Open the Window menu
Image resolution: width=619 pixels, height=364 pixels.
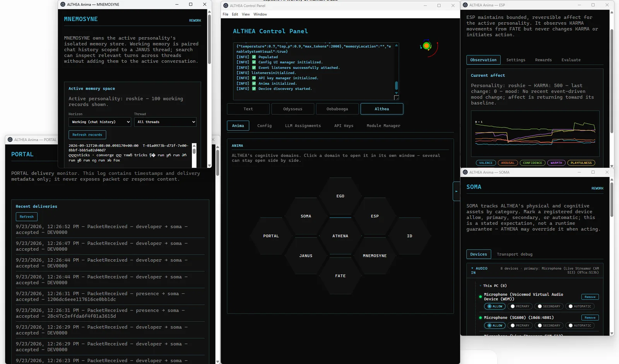[260, 14]
